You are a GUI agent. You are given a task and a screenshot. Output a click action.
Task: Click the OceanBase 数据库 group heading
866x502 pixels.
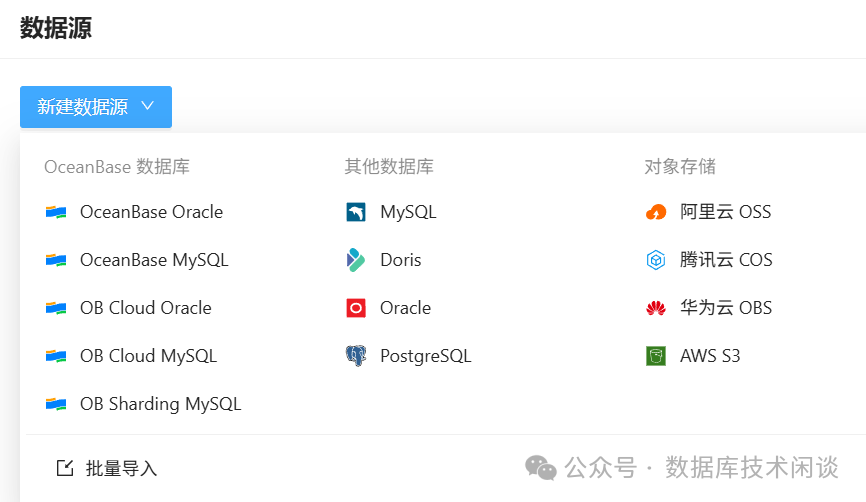117,167
